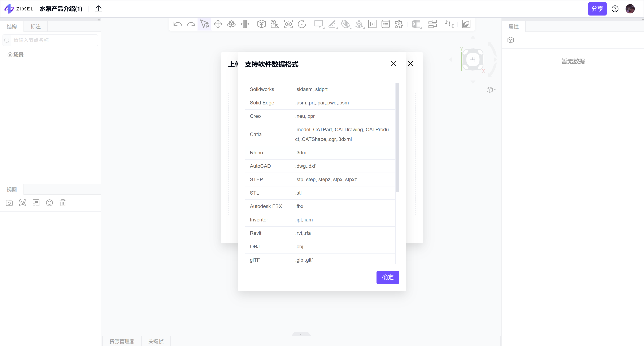This screenshot has width=644, height=346.
Task: Open the annotation comment bubble tool
Action: coord(319,24)
